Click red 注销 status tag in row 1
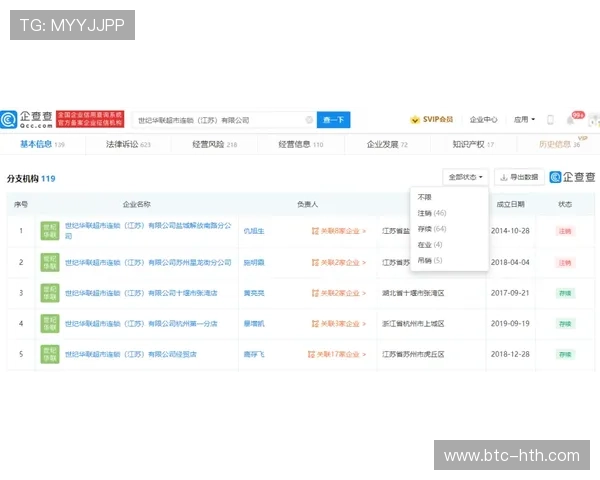 click(x=565, y=231)
